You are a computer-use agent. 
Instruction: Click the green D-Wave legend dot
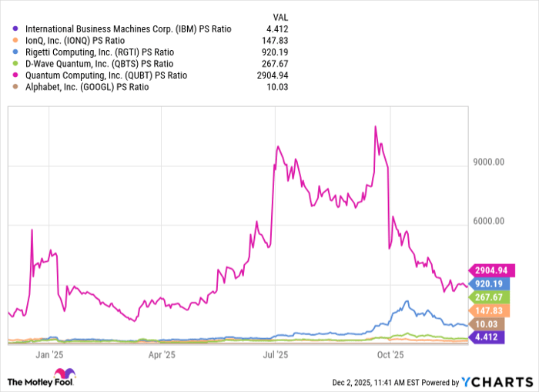(15, 63)
